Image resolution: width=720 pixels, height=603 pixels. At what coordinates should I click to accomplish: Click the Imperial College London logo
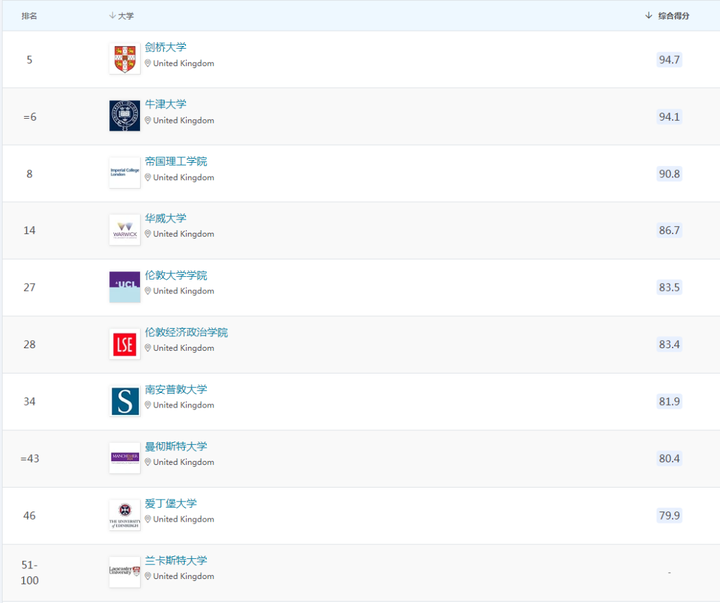coord(124,173)
